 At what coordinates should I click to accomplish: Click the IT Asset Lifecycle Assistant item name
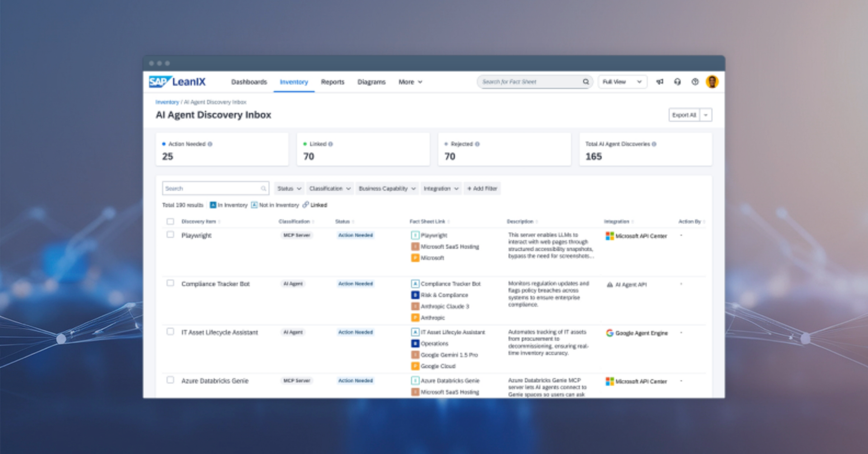pos(220,332)
